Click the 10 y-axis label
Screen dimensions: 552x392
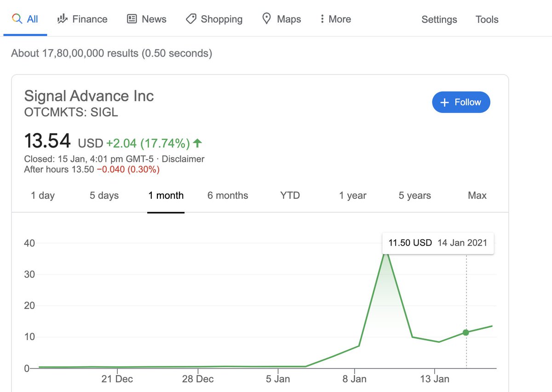[29, 337]
